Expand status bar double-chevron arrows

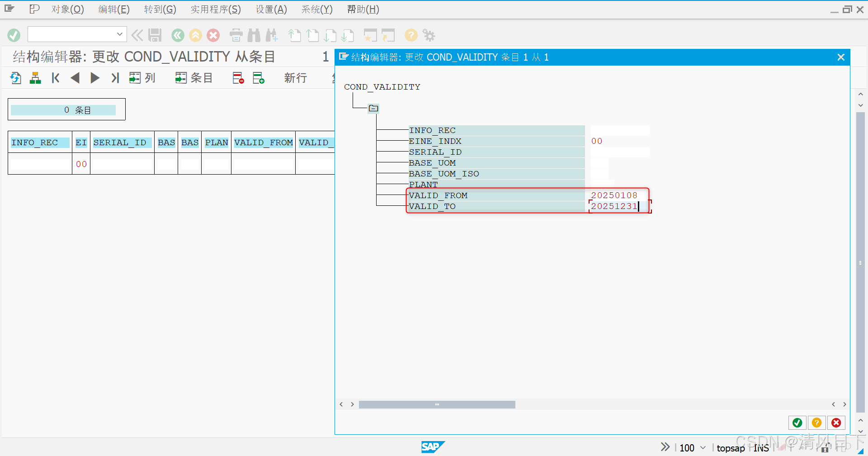[x=665, y=447]
